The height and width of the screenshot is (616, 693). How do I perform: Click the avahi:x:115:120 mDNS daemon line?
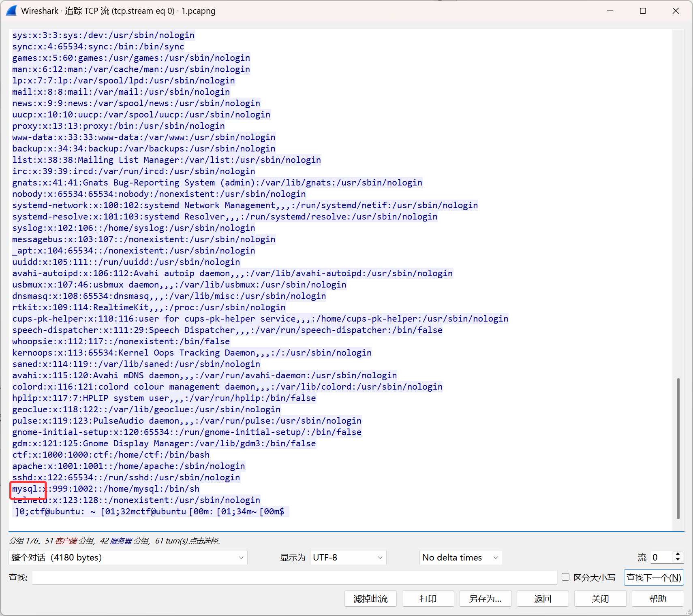205,375
